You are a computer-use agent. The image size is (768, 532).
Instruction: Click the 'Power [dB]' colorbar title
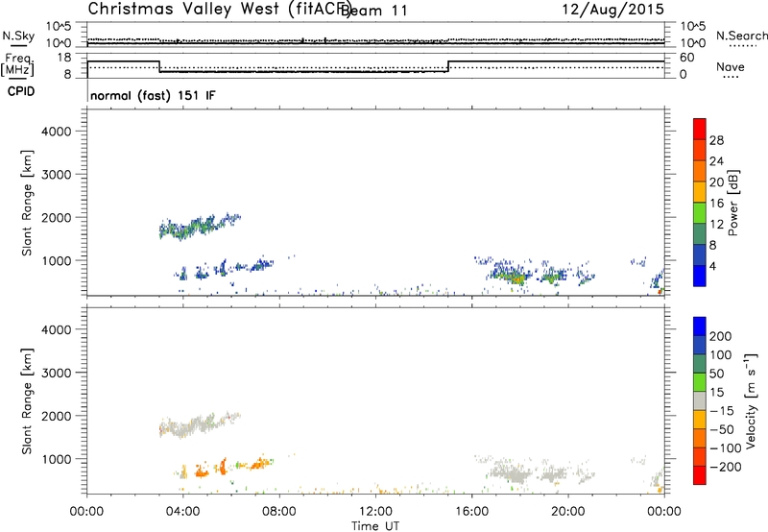(732, 203)
